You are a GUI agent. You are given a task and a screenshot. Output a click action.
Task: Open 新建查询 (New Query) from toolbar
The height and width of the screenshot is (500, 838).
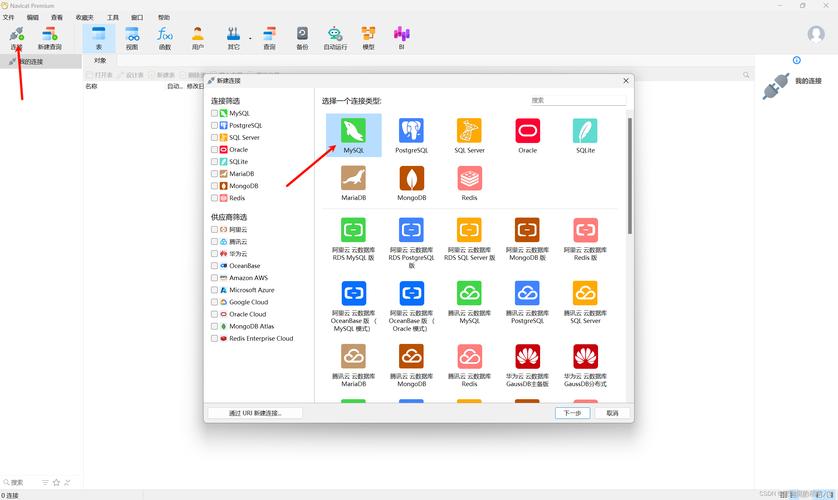tap(50, 38)
